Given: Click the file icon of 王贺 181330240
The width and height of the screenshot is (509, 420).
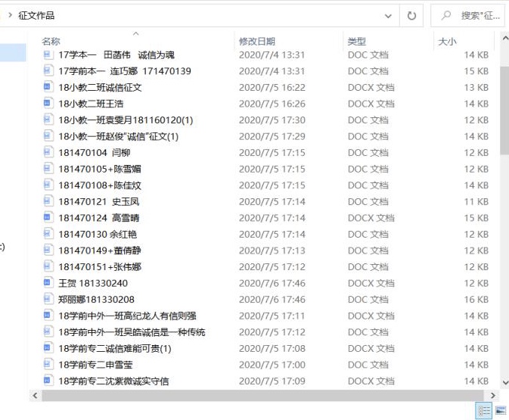Looking at the screenshot, I should pos(48,283).
